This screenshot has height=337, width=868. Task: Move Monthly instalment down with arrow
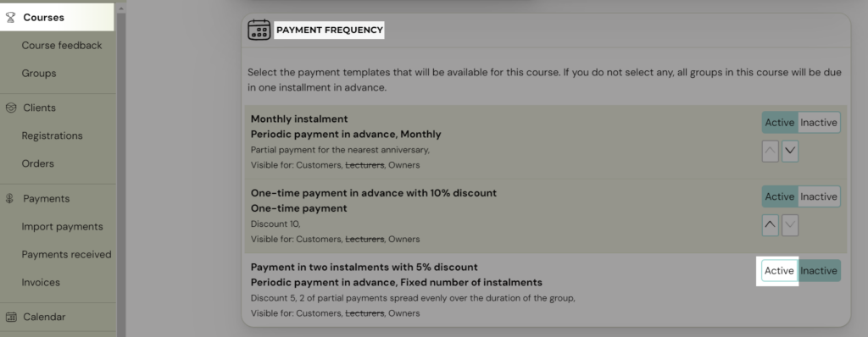tap(790, 151)
